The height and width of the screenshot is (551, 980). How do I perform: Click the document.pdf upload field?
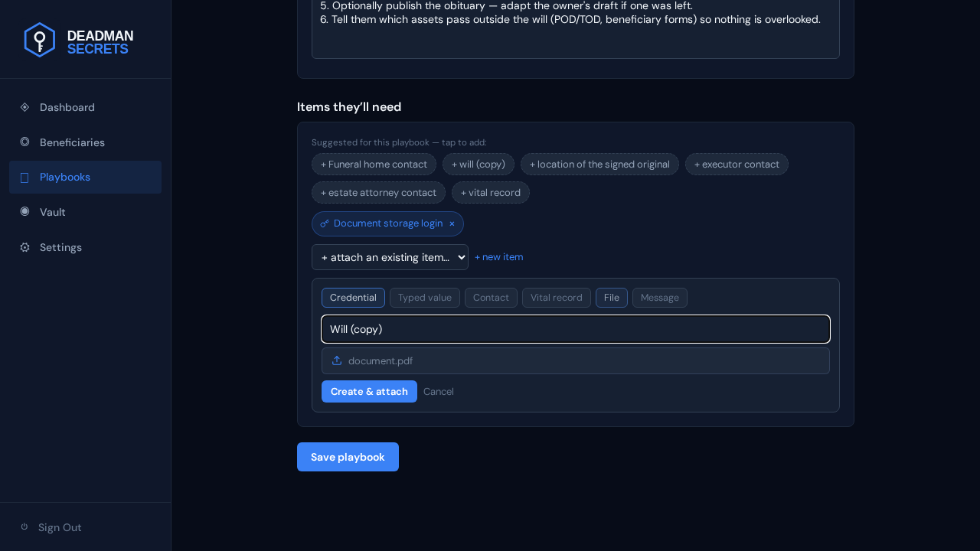tap(576, 360)
